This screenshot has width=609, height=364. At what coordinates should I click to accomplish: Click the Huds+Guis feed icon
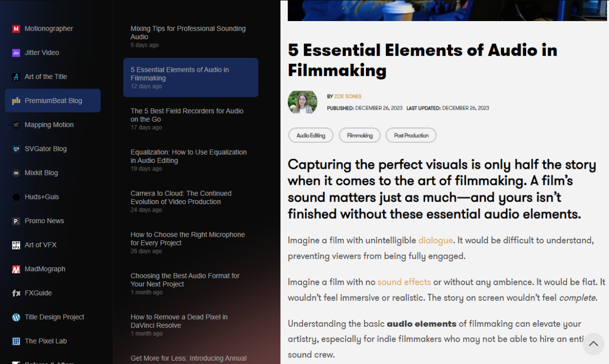coord(16,197)
